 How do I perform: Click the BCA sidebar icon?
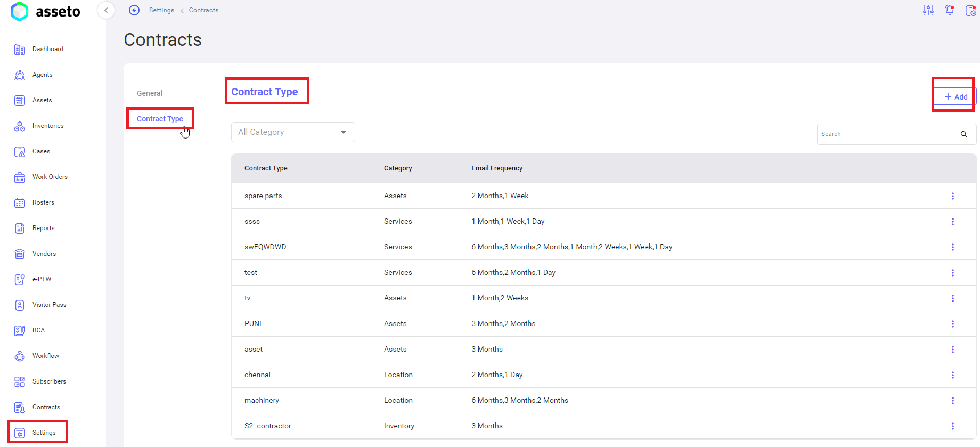click(x=20, y=331)
